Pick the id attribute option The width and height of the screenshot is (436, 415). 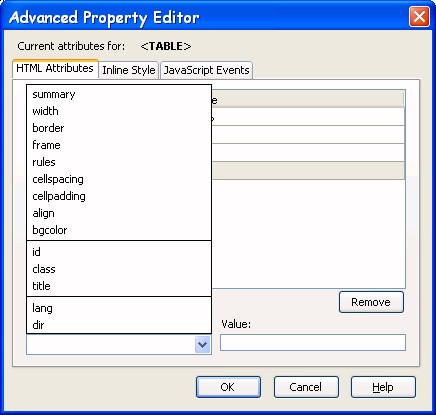click(x=119, y=252)
